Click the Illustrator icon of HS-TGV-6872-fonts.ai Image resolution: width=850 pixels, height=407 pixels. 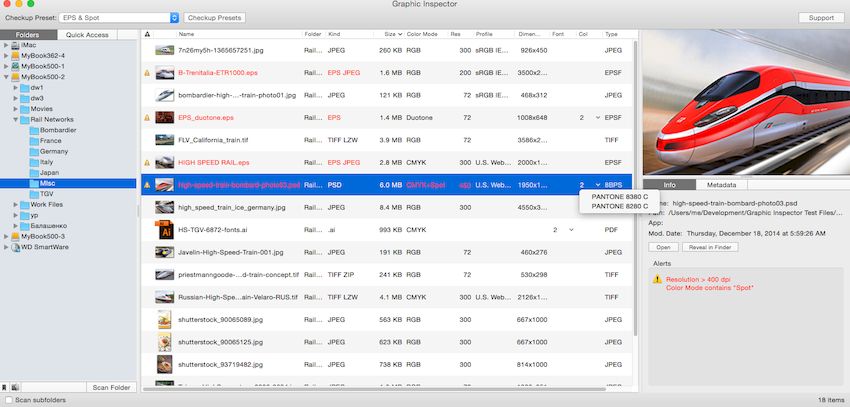click(x=164, y=230)
